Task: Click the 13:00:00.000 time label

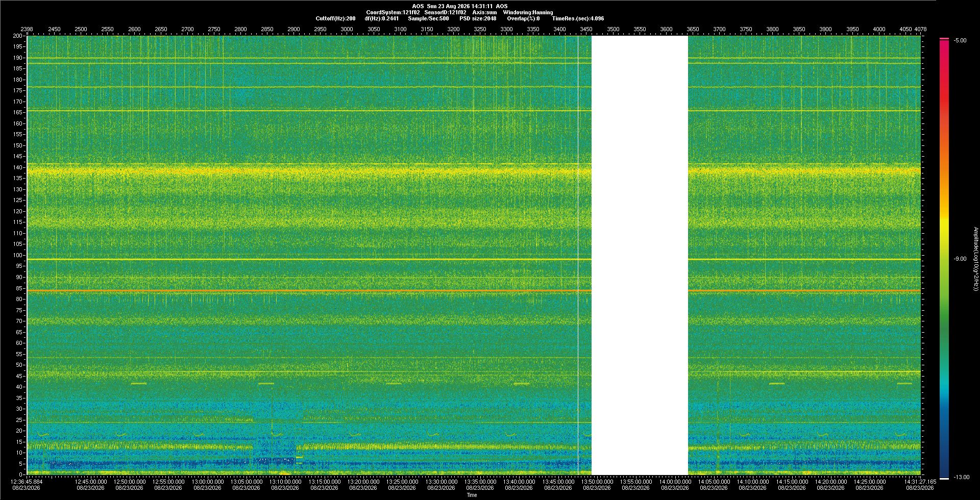Action: click(x=208, y=481)
